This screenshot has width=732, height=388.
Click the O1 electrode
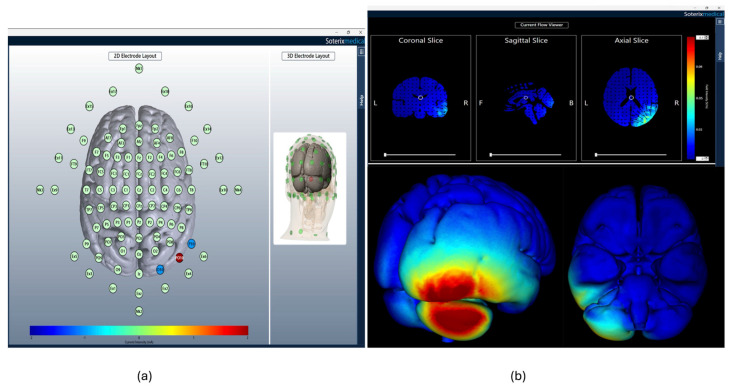(x=123, y=251)
